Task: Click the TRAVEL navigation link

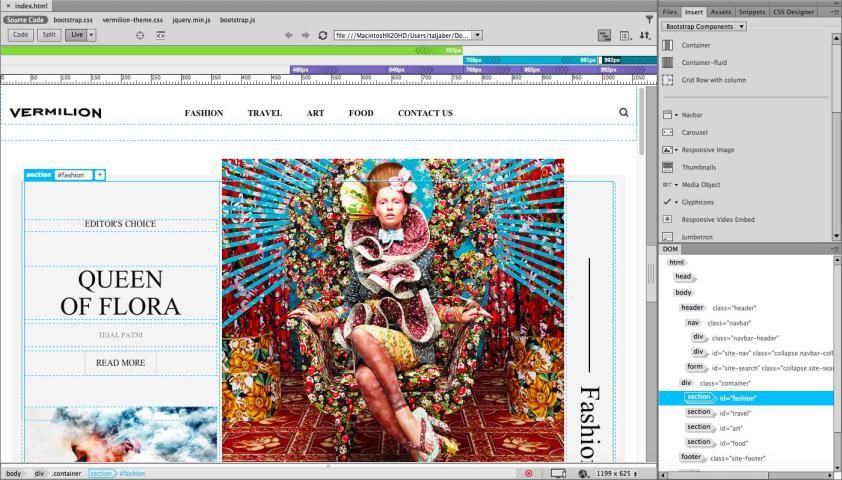Action: [x=265, y=113]
